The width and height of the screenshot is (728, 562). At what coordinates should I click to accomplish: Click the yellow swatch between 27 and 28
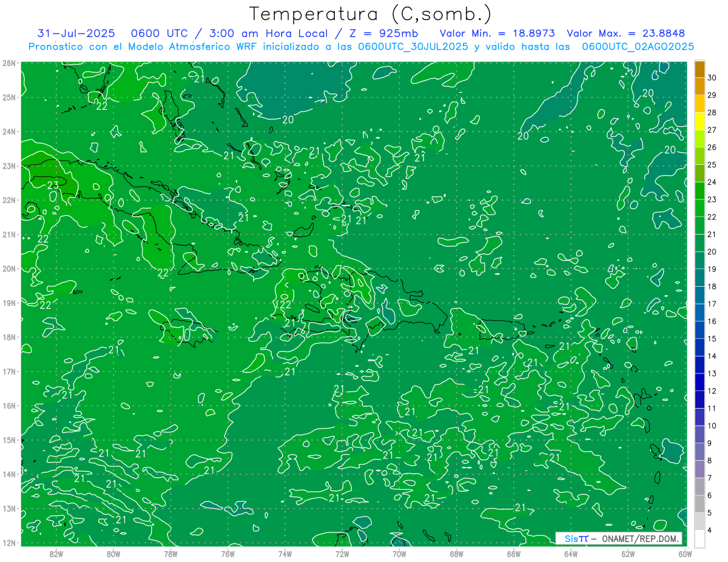tap(699, 121)
